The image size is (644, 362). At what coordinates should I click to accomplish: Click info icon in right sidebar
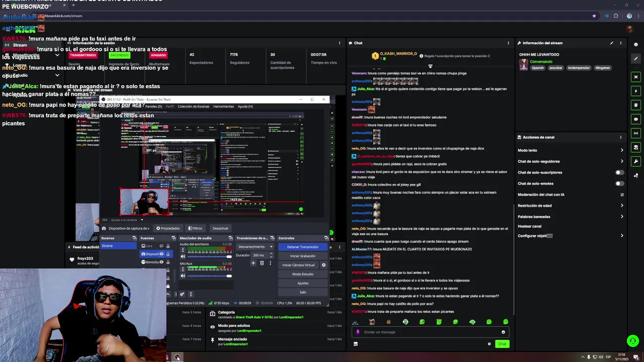[636, 44]
